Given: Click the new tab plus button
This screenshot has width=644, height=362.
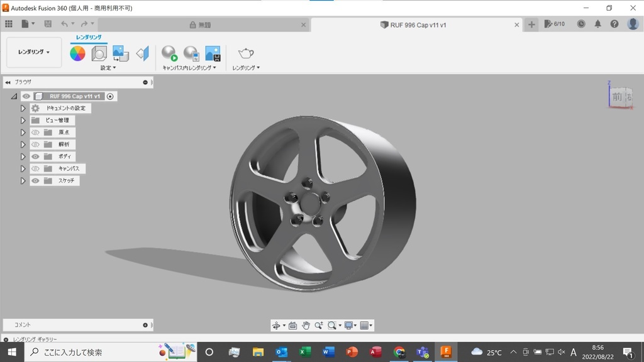Looking at the screenshot, I should 532,25.
